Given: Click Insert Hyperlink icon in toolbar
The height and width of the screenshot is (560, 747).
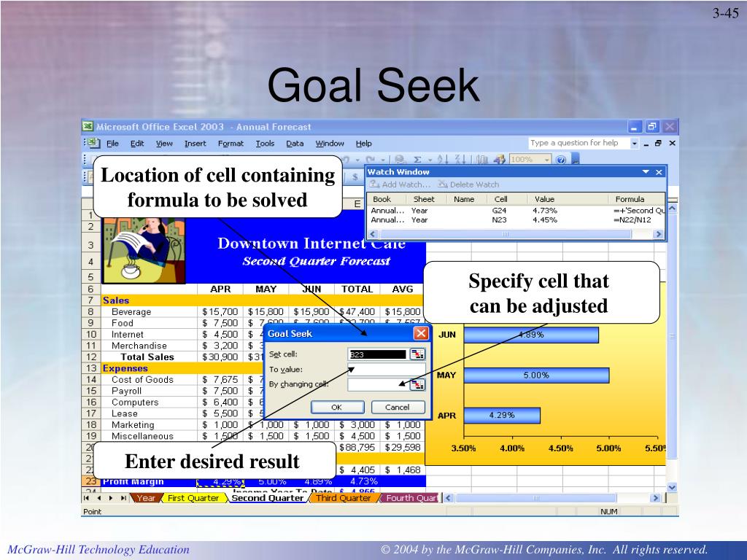Looking at the screenshot, I should click(400, 160).
